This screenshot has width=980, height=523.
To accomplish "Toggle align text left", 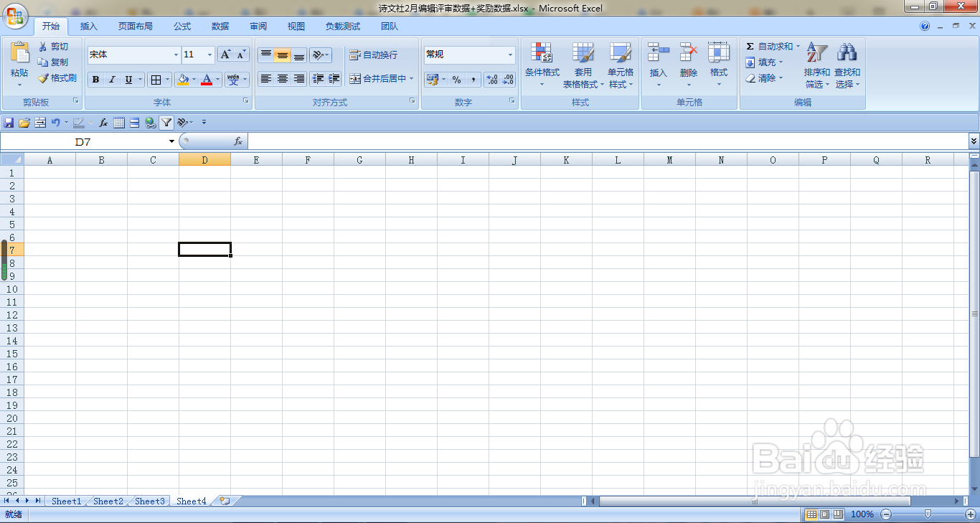I will 266,79.
